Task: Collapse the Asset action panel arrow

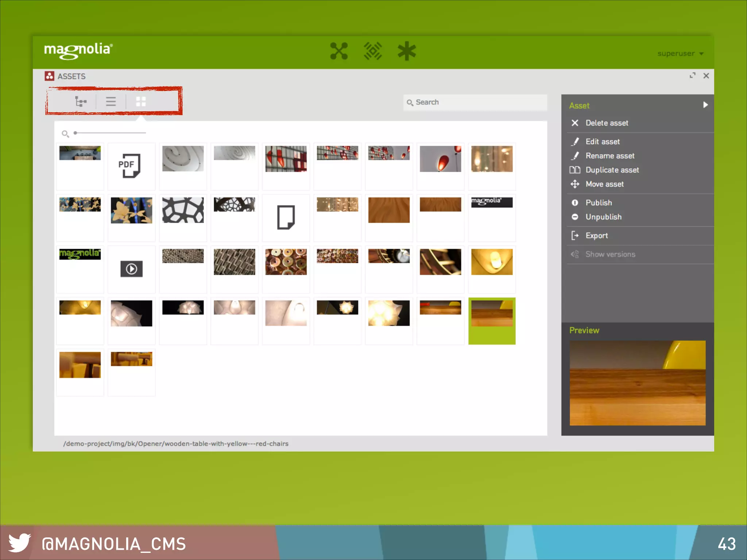Action: [x=705, y=105]
